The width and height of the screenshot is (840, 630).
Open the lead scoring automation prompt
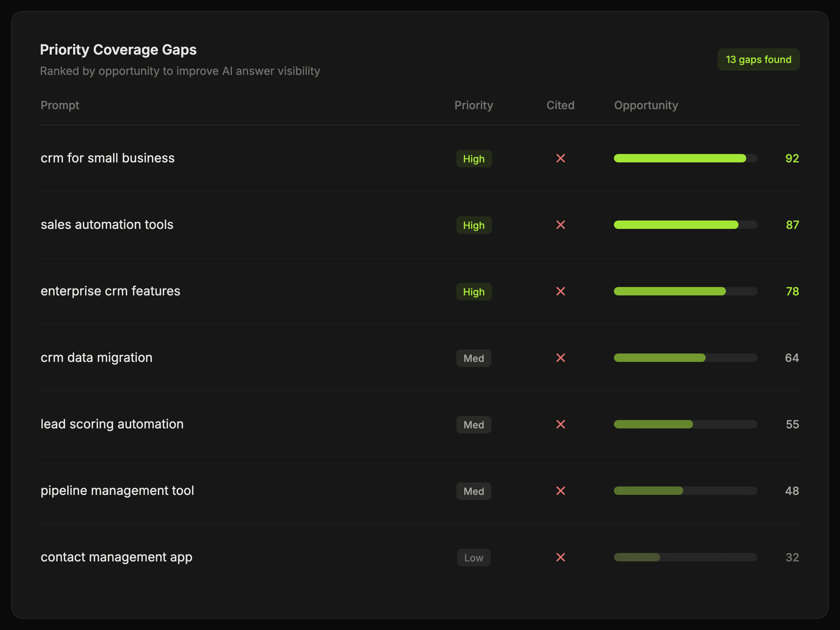(x=112, y=424)
